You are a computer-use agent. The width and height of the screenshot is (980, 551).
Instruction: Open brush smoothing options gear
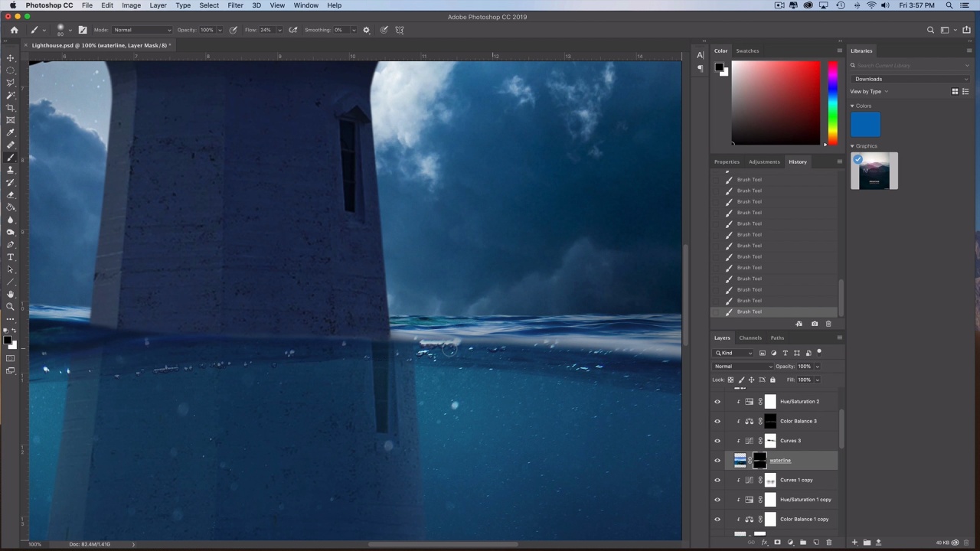(366, 30)
